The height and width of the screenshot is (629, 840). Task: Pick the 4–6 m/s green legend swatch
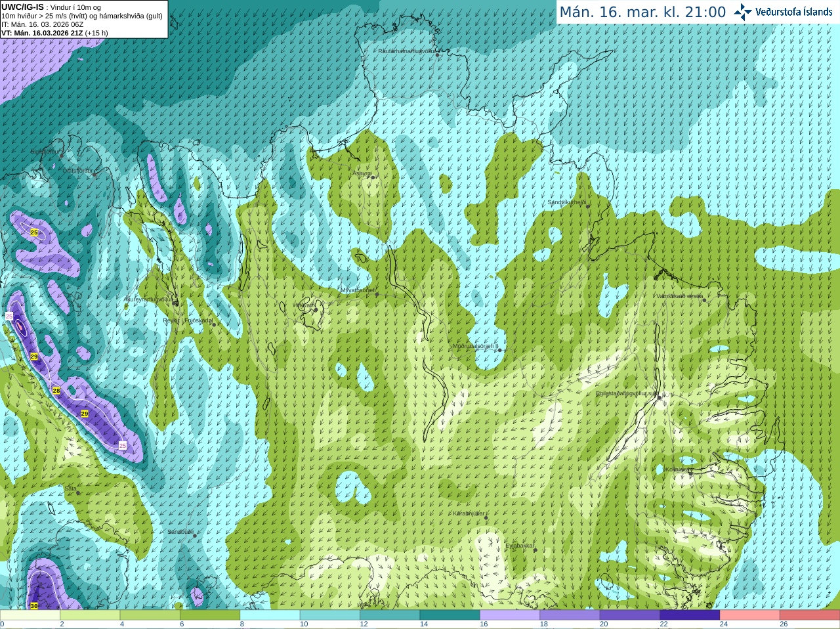tap(150, 615)
